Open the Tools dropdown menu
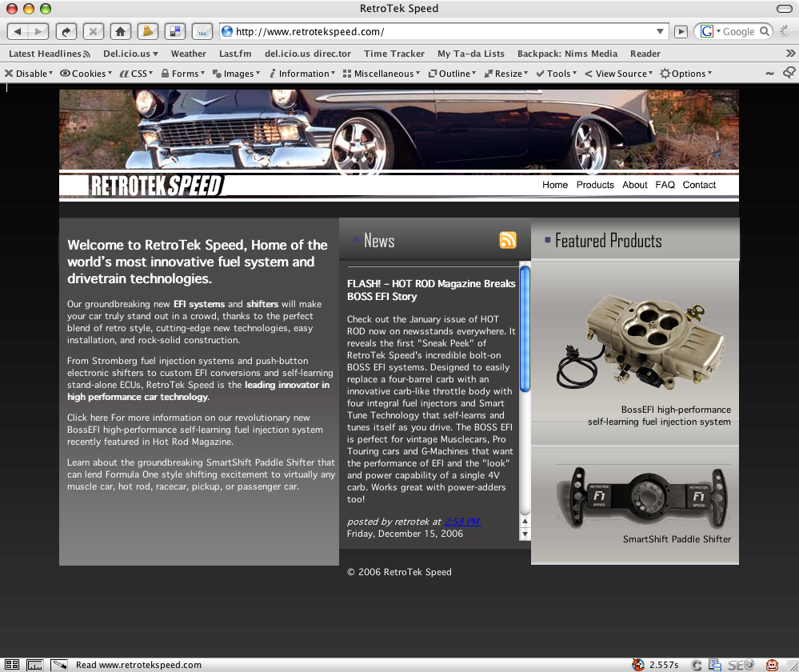Image resolution: width=799 pixels, height=672 pixels. point(557,74)
